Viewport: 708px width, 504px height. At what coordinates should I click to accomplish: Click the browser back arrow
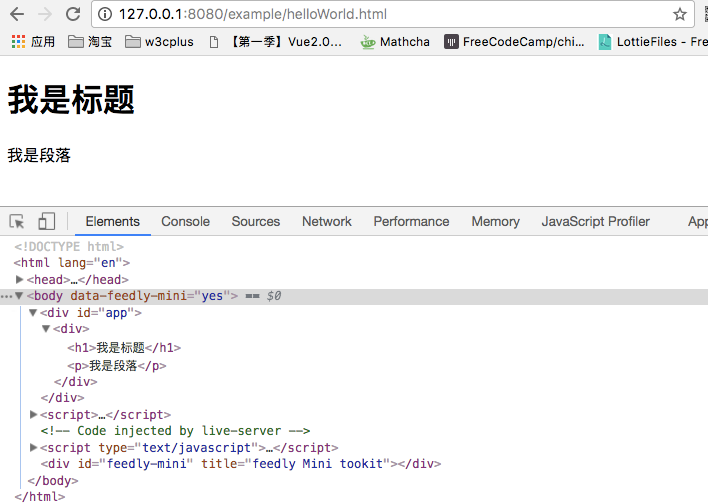click(x=17, y=14)
